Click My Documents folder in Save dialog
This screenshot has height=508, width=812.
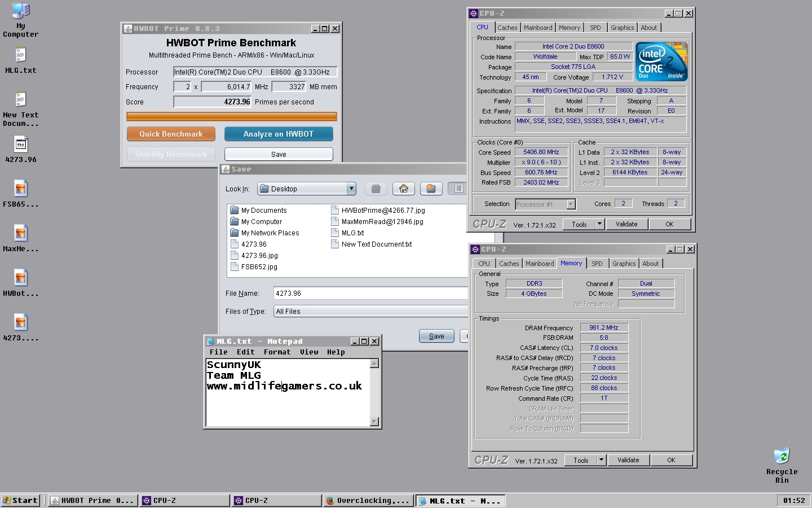coord(259,211)
